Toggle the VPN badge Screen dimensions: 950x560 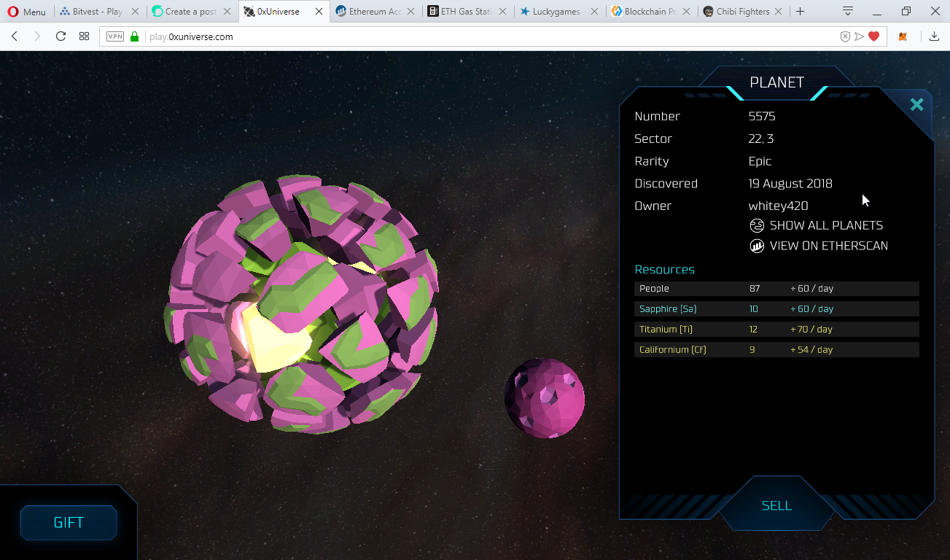tap(115, 36)
